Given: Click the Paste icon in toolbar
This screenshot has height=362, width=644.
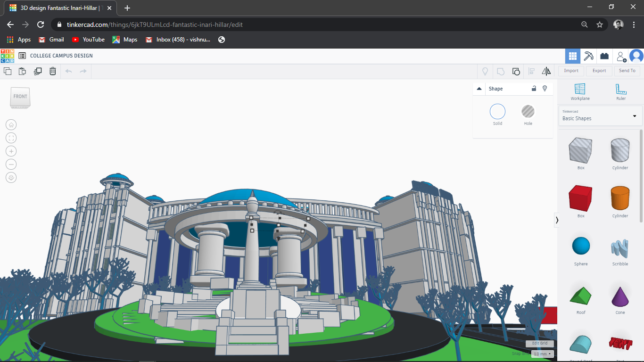Looking at the screenshot, I should coord(22,71).
